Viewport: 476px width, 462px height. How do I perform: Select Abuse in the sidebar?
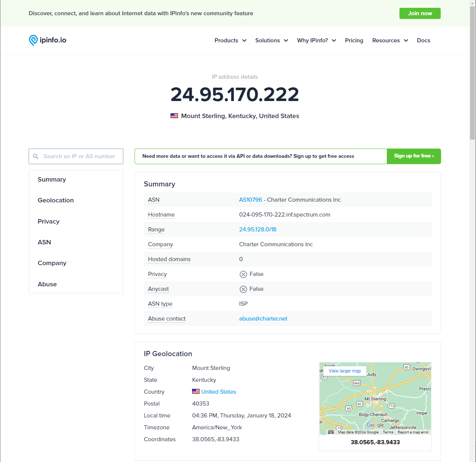click(x=47, y=284)
